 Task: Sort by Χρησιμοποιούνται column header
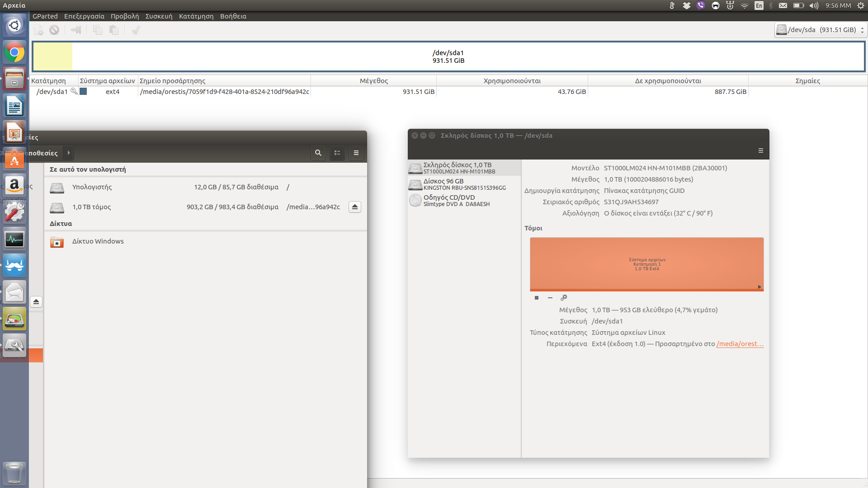[512, 81]
